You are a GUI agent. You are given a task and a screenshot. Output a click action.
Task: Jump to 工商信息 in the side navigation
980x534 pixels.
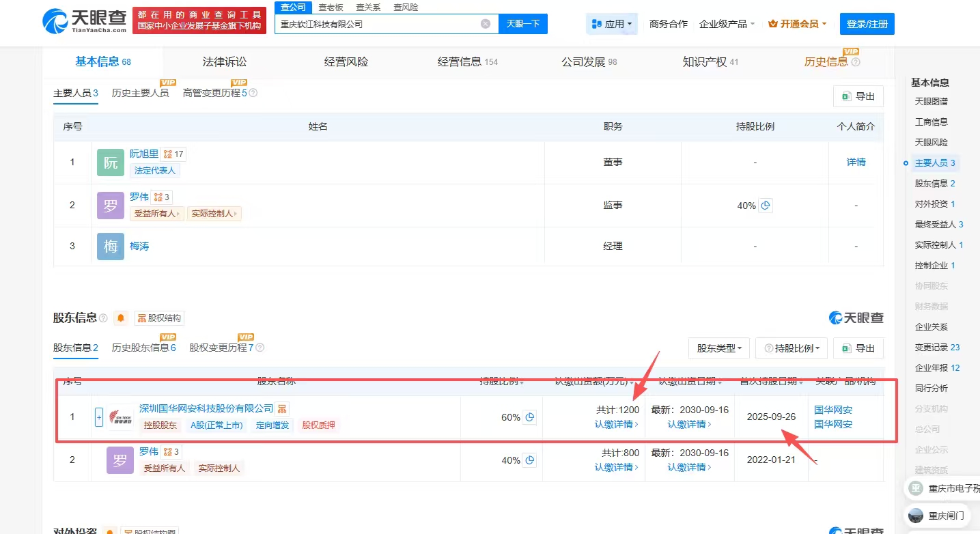[931, 122]
